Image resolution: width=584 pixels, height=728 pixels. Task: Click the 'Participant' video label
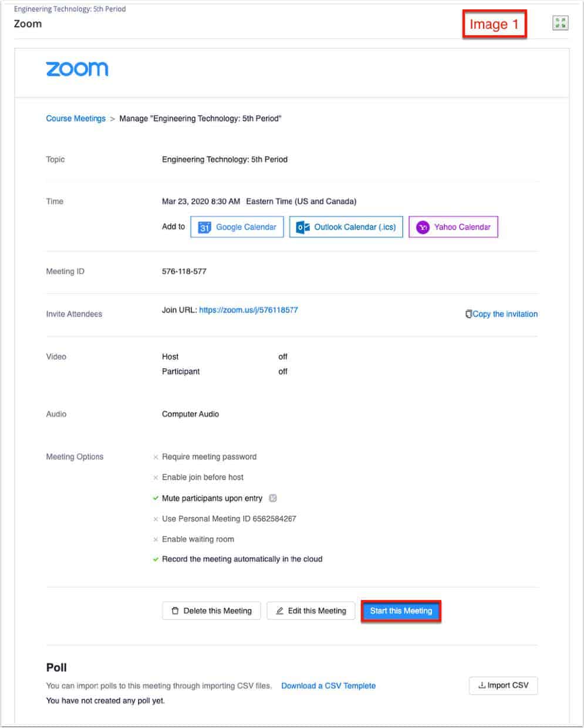[181, 372]
